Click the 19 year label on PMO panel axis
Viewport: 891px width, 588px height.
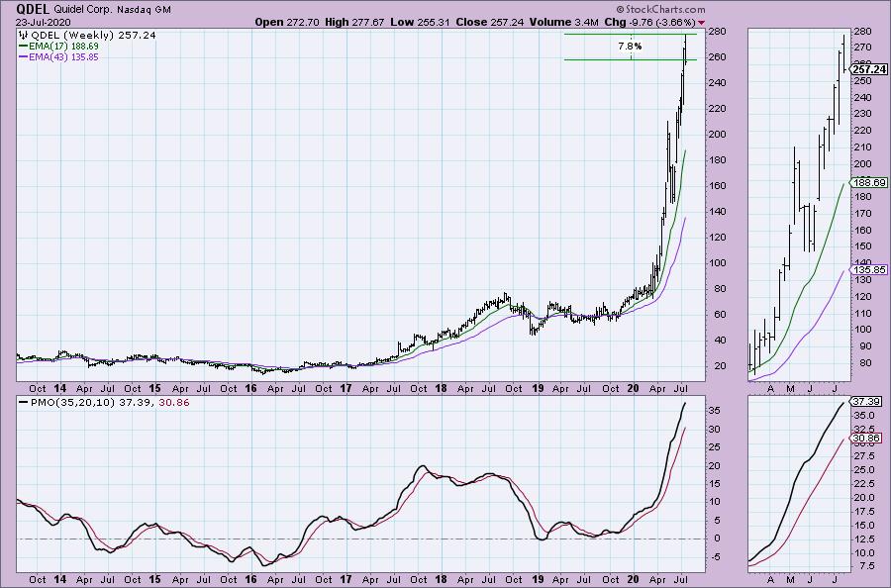tap(537, 579)
